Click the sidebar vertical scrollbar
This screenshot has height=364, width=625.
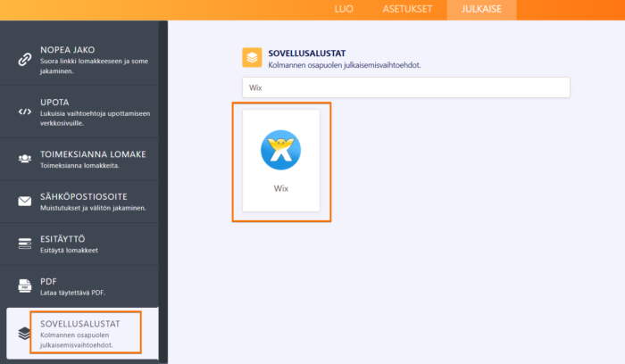tap(163, 191)
